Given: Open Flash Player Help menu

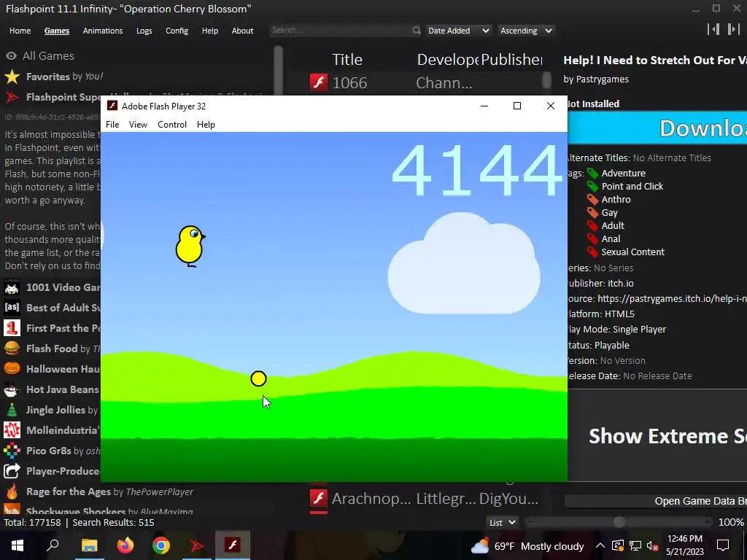Looking at the screenshot, I should point(206,124).
